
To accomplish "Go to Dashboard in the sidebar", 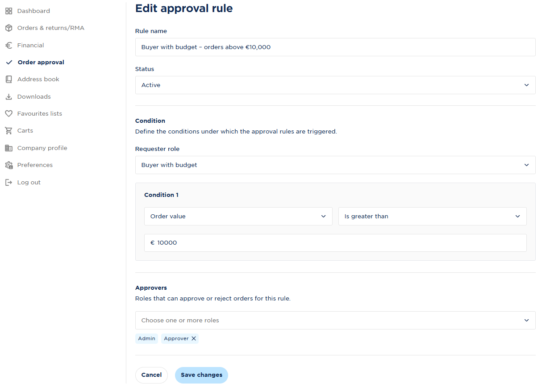I will (33, 11).
